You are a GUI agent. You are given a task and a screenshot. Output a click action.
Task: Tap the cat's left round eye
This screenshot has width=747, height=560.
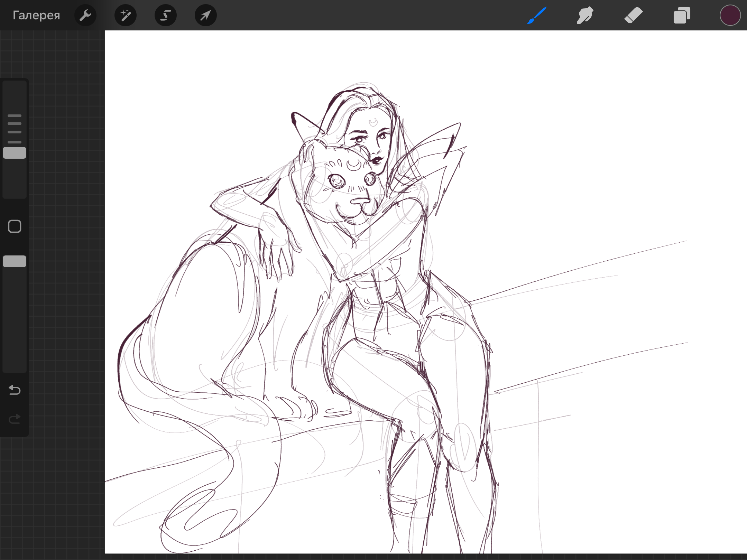tap(336, 181)
